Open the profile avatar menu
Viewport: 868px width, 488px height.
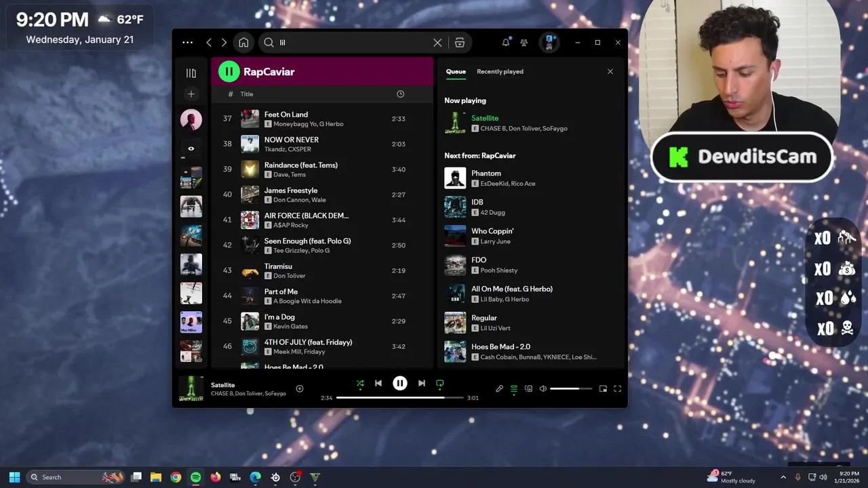click(549, 43)
